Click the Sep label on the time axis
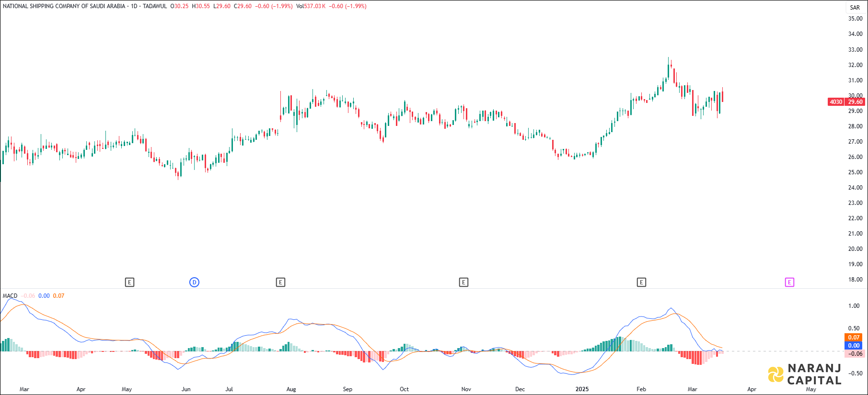The height and width of the screenshot is (395, 868). (x=347, y=389)
